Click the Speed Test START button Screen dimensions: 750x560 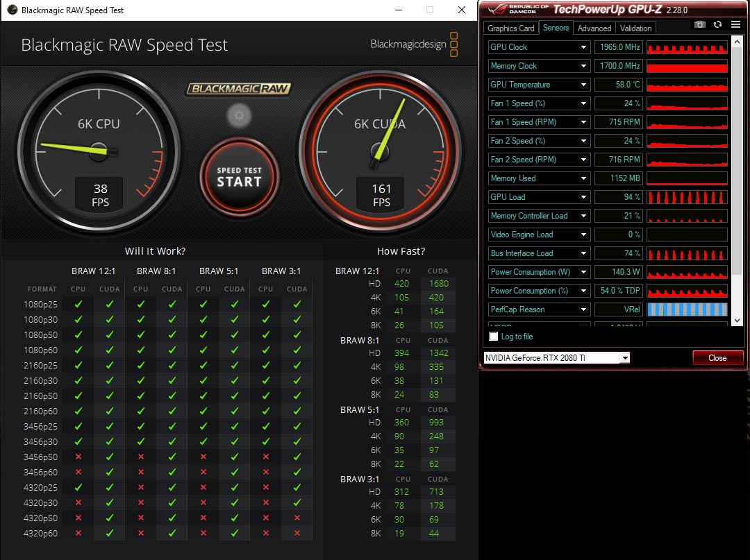(x=239, y=177)
